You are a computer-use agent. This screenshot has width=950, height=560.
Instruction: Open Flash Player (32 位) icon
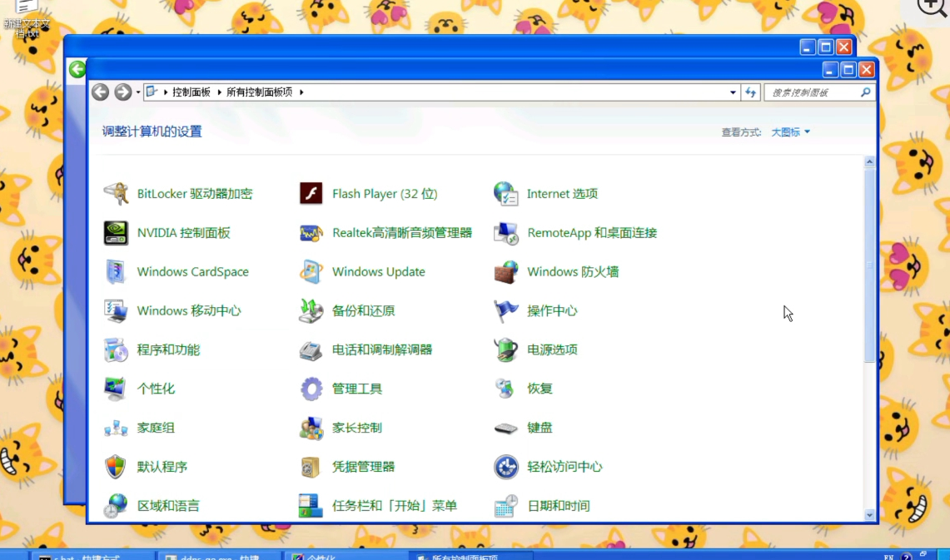click(311, 194)
